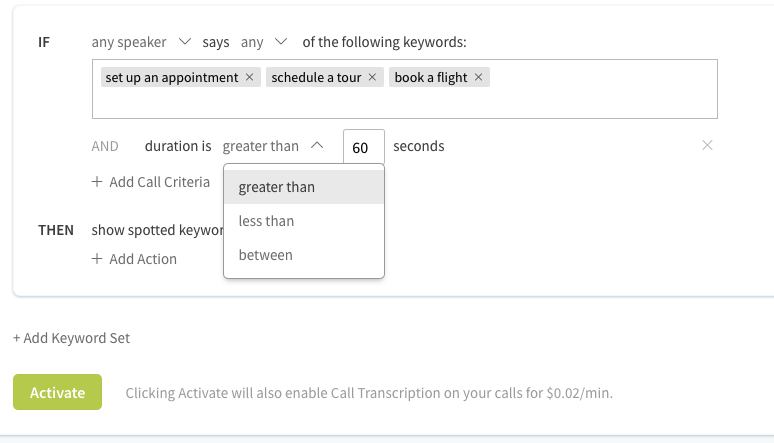Remove the 'schedule a tour' keyword

[372, 78]
